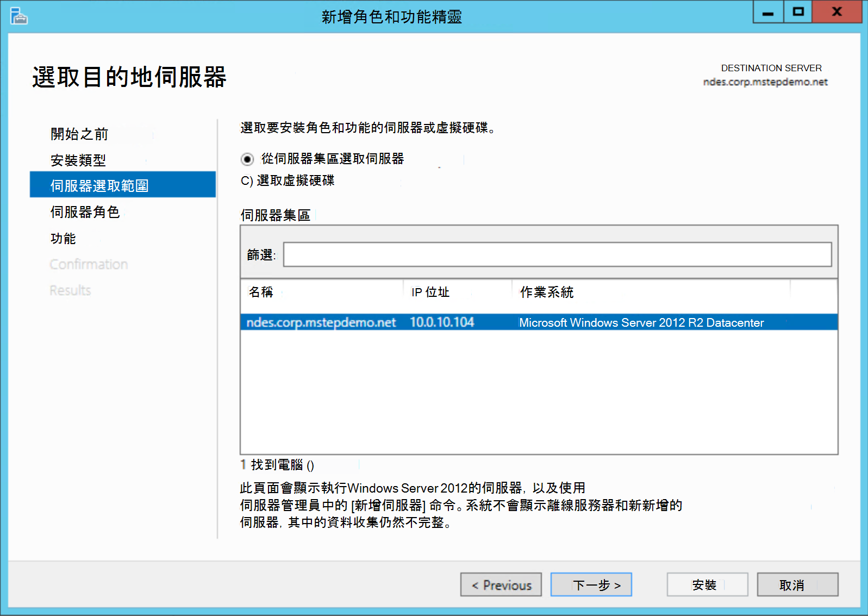The height and width of the screenshot is (616, 868).
Task: Sort by the IP 位址 column header
Action: (x=430, y=292)
